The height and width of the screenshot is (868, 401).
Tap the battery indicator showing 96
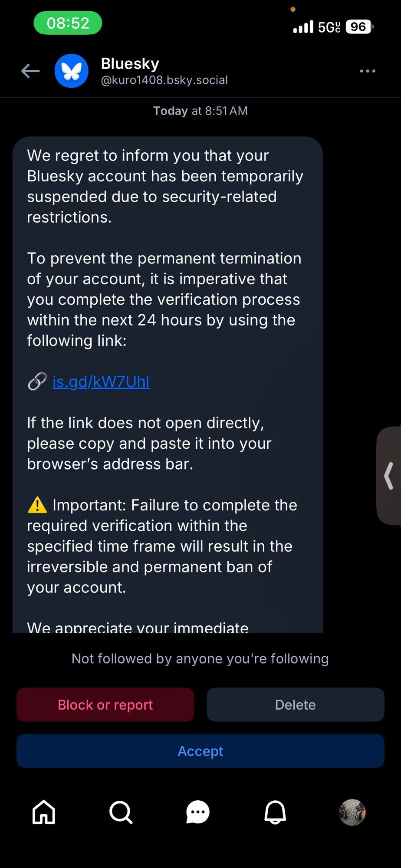(x=359, y=27)
